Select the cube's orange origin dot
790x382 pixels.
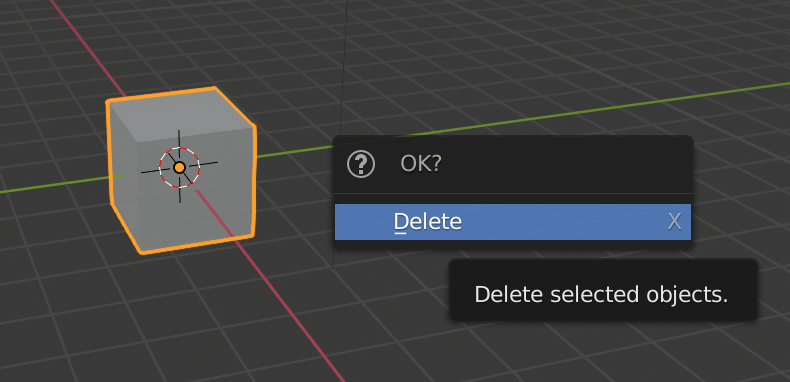(x=179, y=167)
